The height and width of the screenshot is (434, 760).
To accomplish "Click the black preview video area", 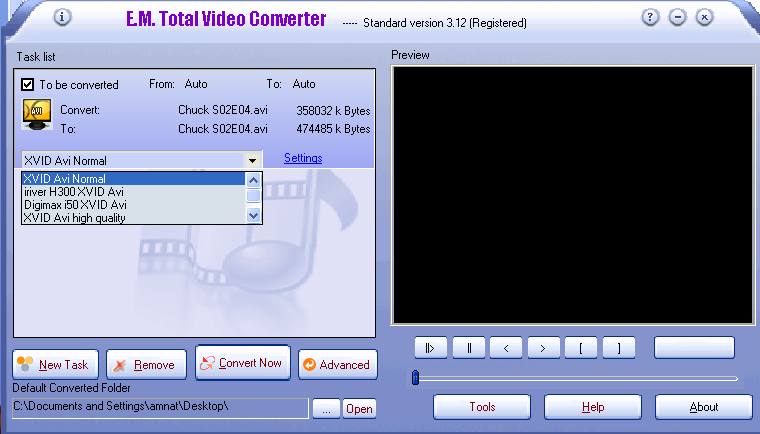I will tap(572, 195).
